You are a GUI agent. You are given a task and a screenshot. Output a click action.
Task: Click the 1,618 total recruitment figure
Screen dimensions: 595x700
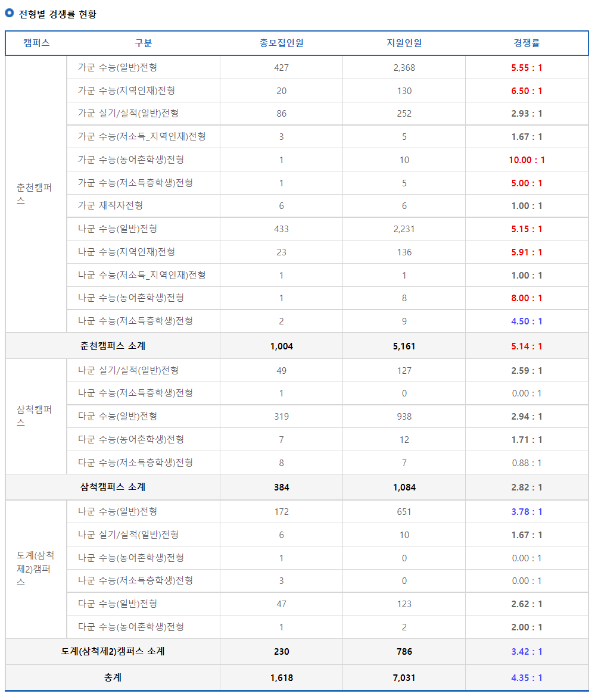click(281, 676)
